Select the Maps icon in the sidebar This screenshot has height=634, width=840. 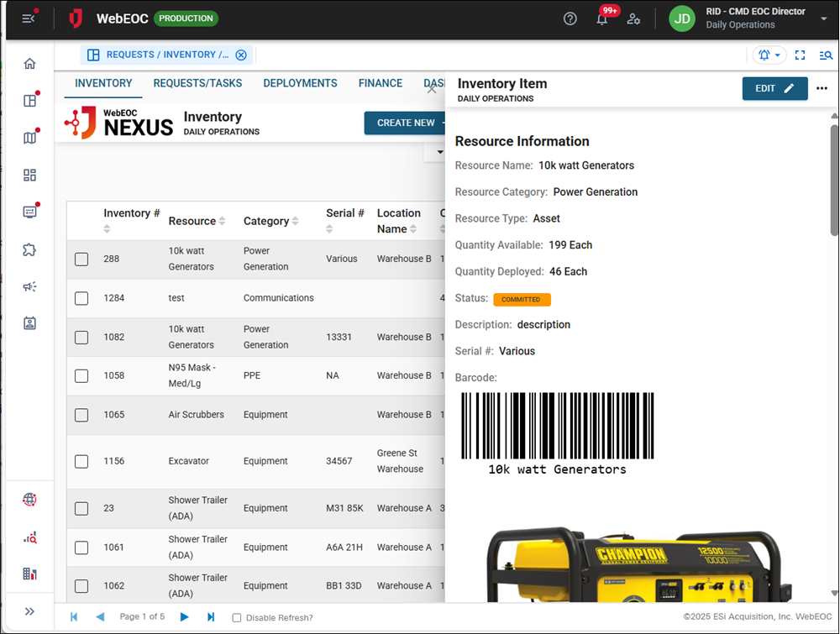(x=29, y=137)
